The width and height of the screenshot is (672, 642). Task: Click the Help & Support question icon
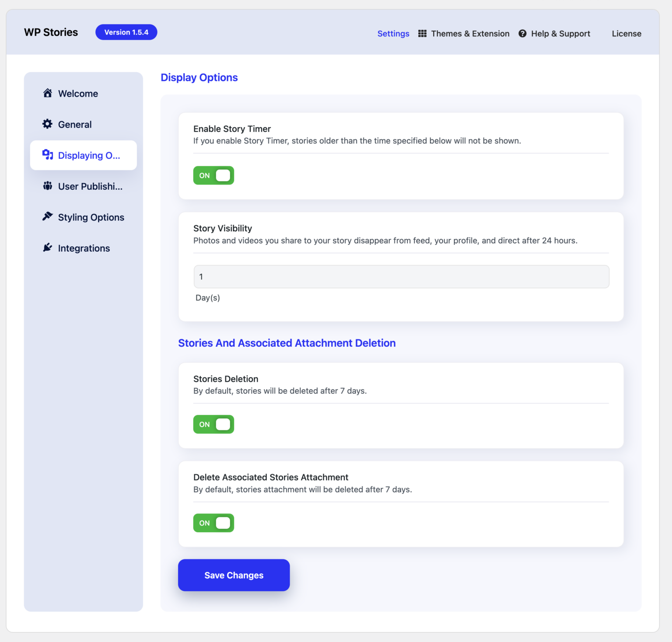tap(522, 33)
